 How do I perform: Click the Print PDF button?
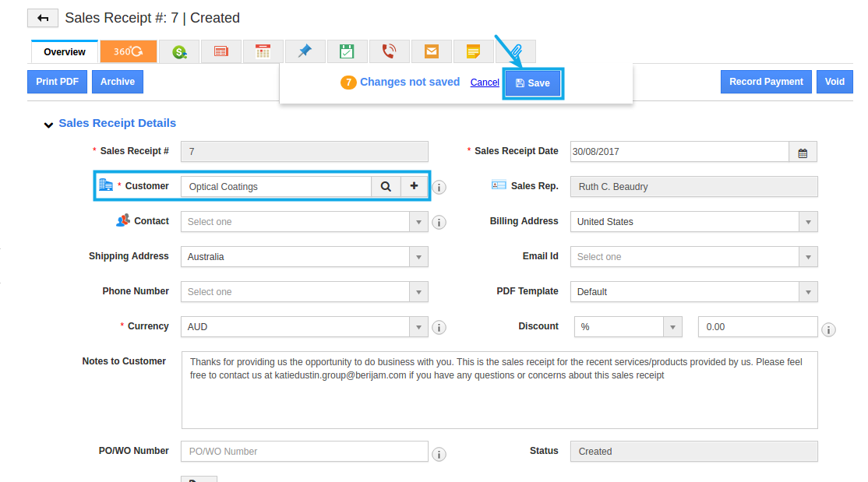click(x=57, y=81)
